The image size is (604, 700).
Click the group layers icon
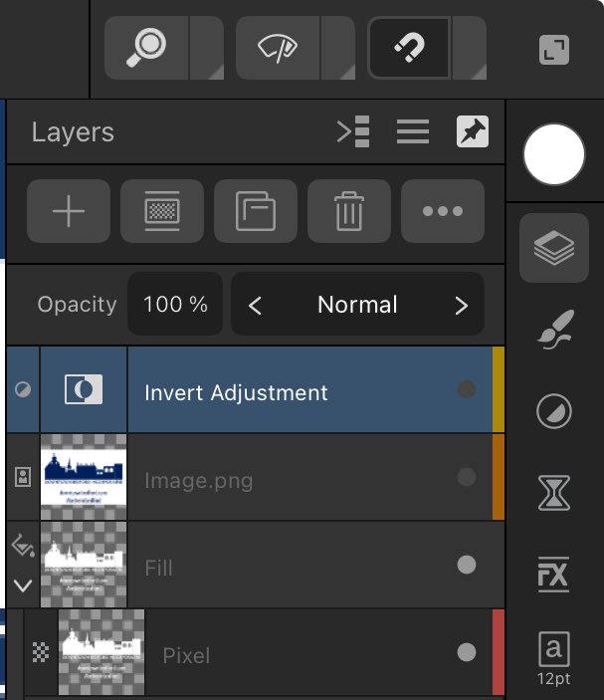[256, 211]
